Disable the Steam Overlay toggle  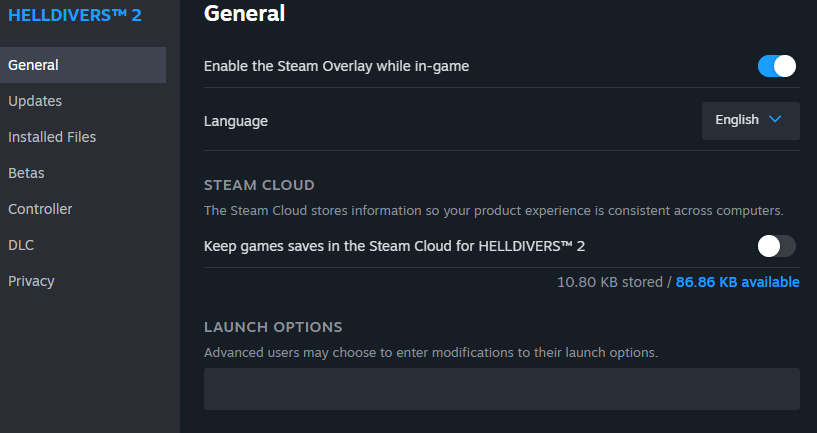[777, 66]
